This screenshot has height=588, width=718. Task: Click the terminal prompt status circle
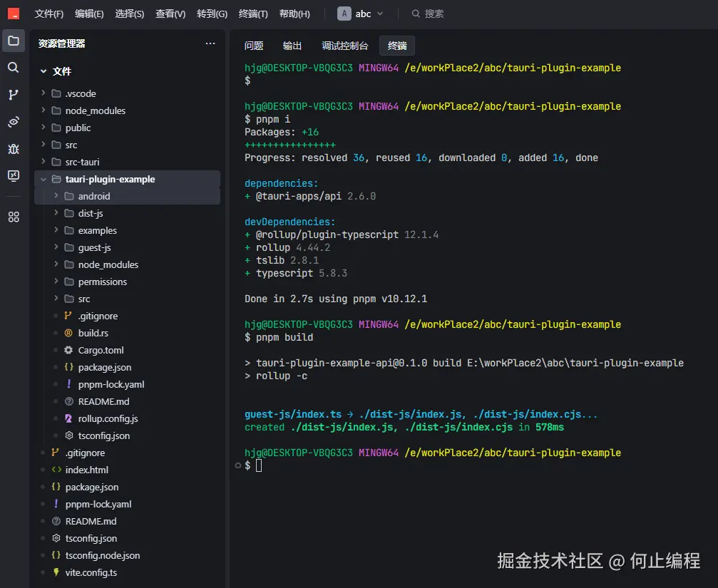pos(237,465)
